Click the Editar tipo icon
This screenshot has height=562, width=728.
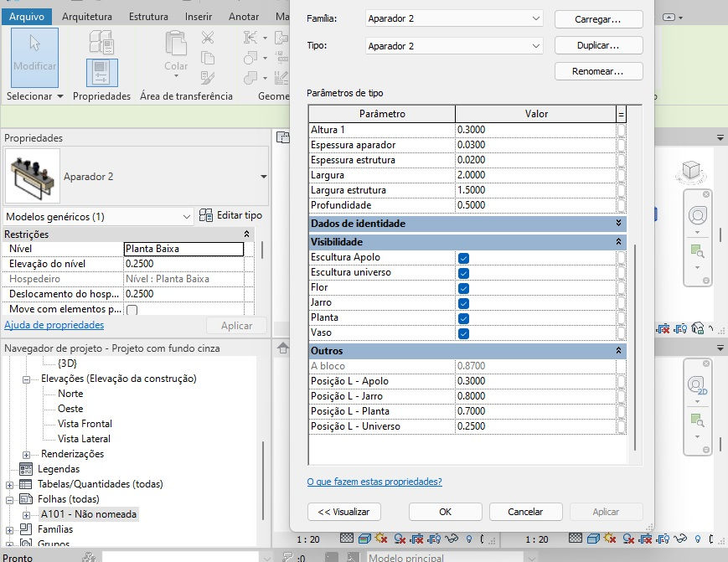point(206,215)
